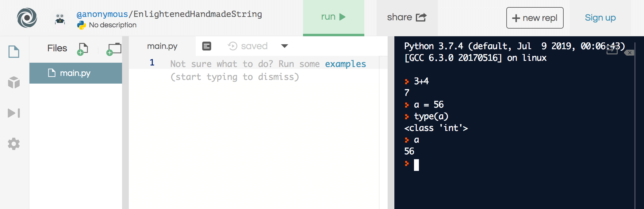644x209 pixels.
Task: Open the debugger step icon in sidebar
Action: (x=14, y=113)
